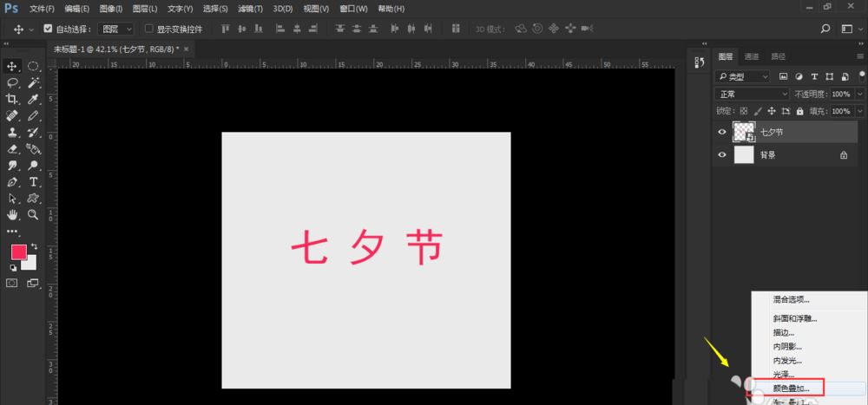Click the background color swatch

(31, 265)
